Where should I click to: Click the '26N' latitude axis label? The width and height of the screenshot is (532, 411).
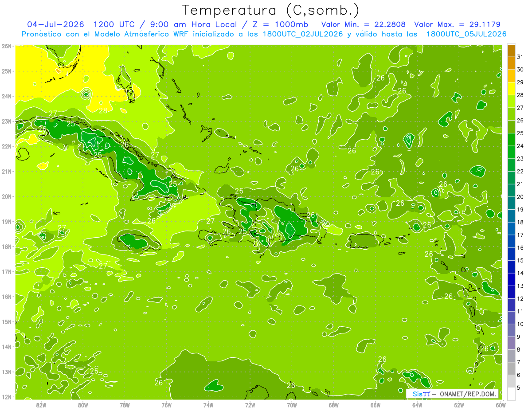pyautogui.click(x=6, y=46)
